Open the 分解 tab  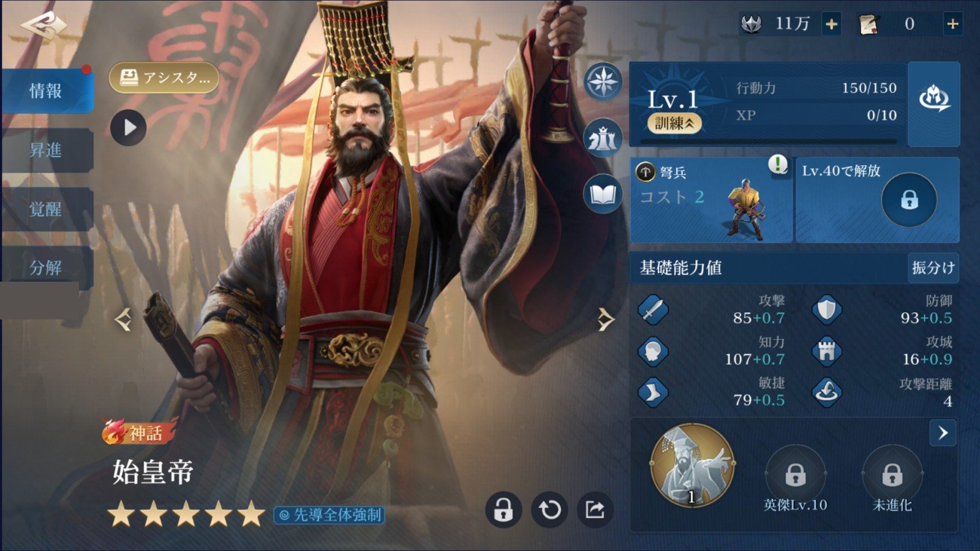pyautogui.click(x=47, y=268)
